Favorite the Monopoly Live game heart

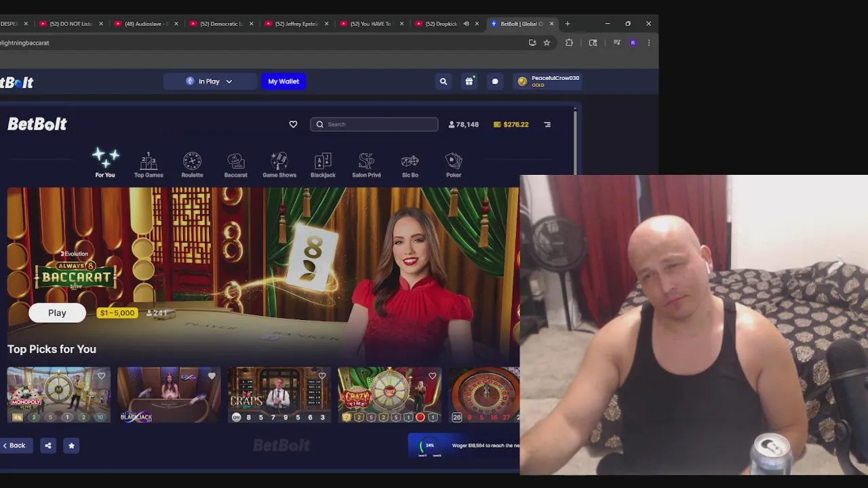pos(102,375)
